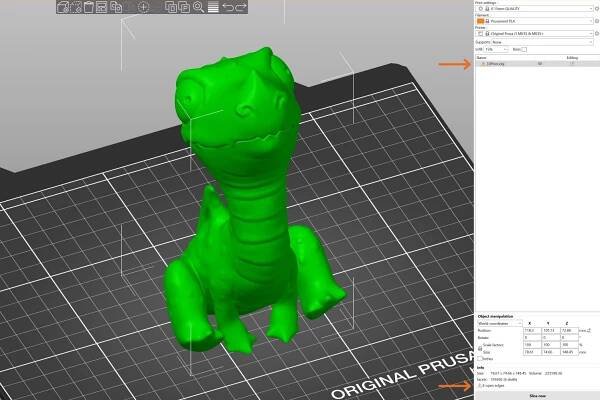Screen dimensions: 600x400
Task: Click the orange filament color swatch
Action: (479, 20)
